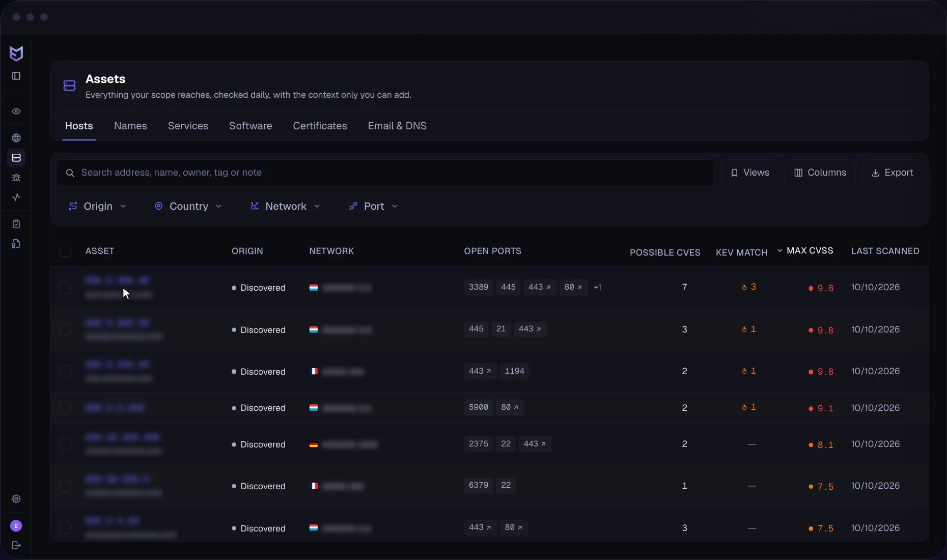Check the row with port 1194
947x560 pixels.
pos(65,371)
